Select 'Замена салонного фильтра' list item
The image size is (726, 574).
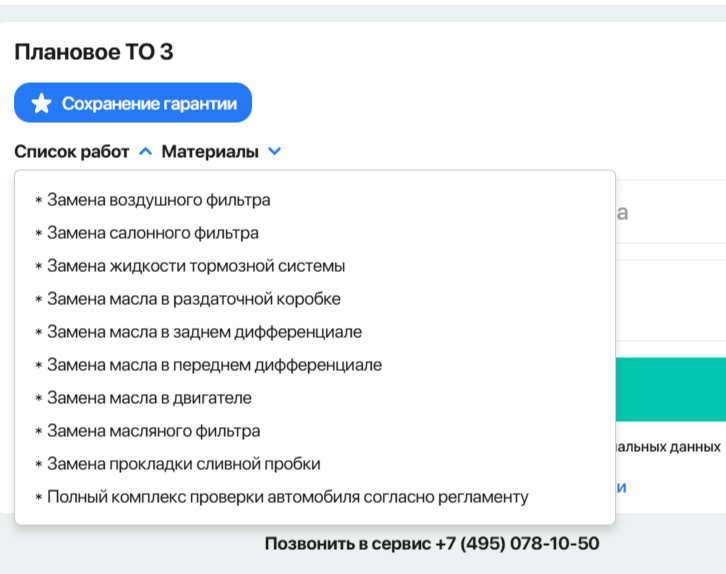(x=153, y=233)
